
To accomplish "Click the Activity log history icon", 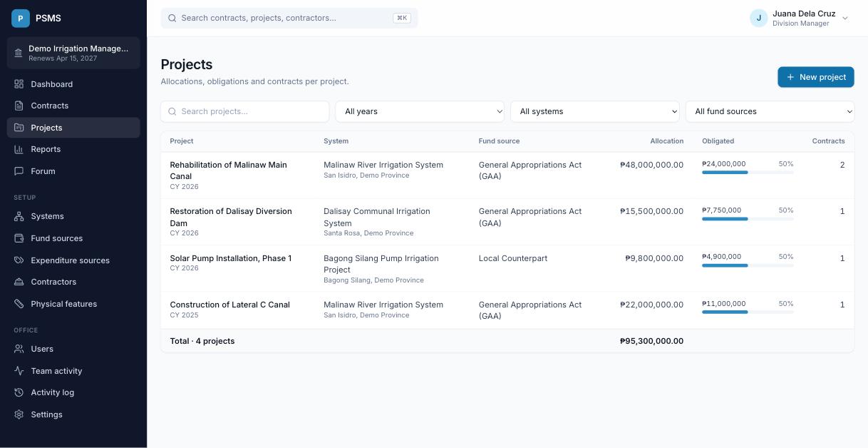I will point(19,392).
